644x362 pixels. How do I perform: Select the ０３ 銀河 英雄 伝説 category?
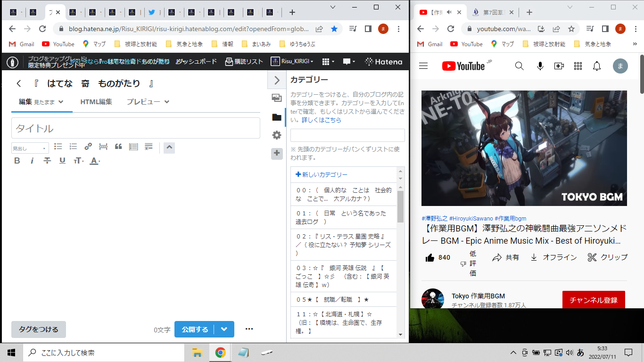pos(344,276)
